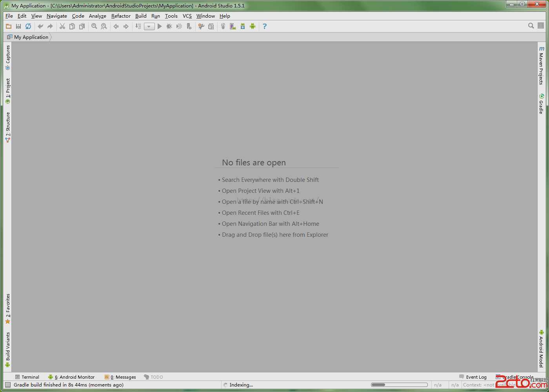Open the Refactor menu
The image size is (549, 392).
click(121, 16)
